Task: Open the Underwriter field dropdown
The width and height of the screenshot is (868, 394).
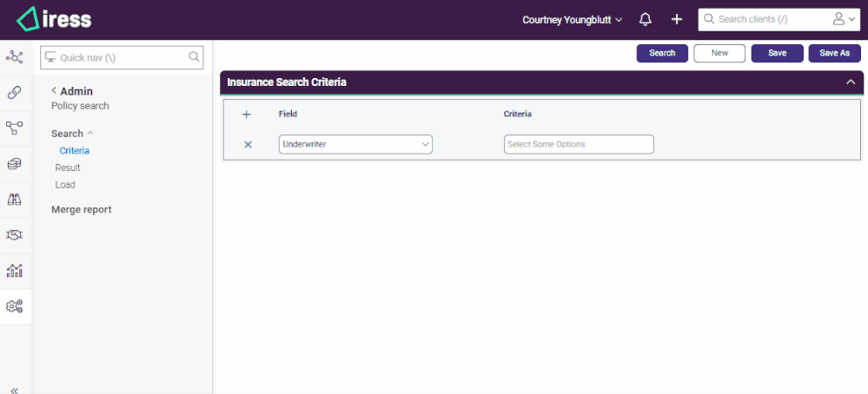Action: click(x=355, y=144)
